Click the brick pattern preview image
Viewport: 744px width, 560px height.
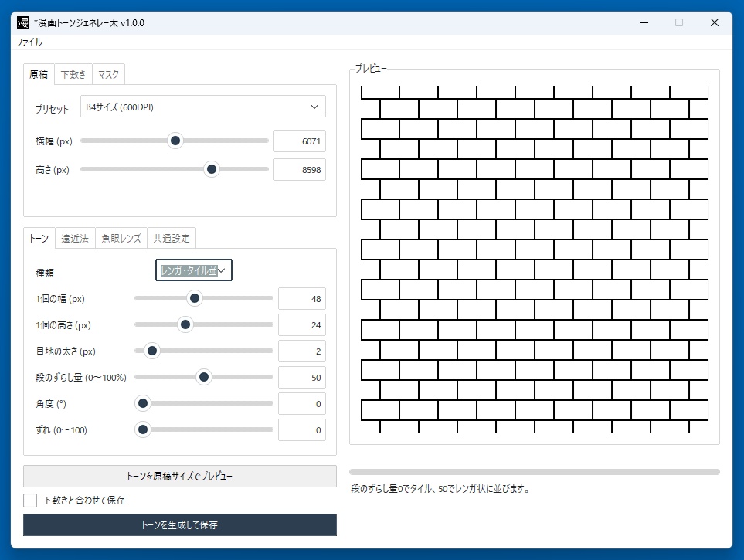pyautogui.click(x=535, y=259)
